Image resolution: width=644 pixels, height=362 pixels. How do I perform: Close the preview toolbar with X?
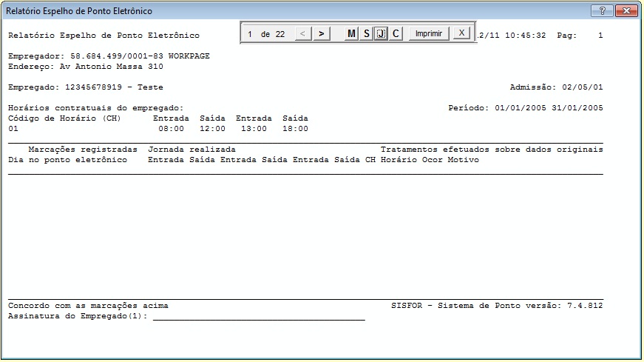click(461, 33)
